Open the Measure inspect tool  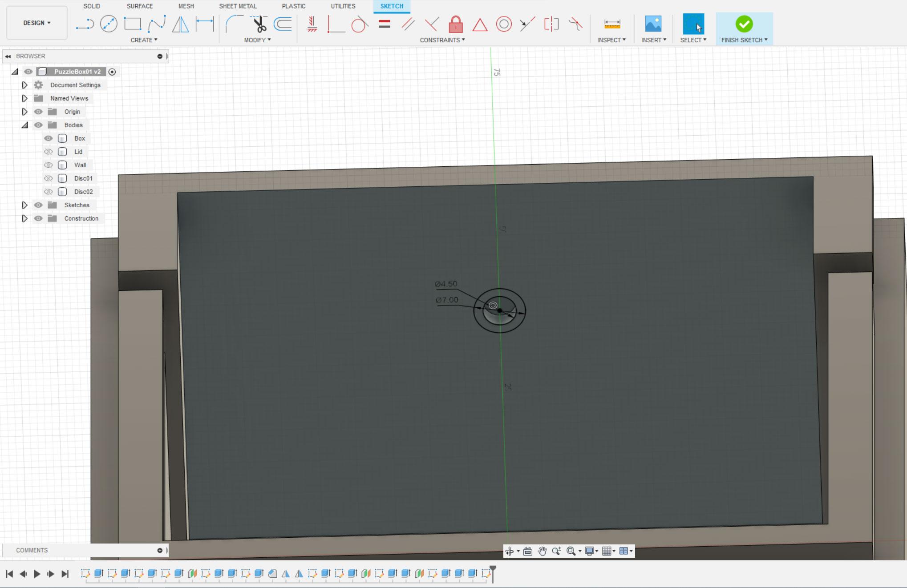pyautogui.click(x=612, y=24)
